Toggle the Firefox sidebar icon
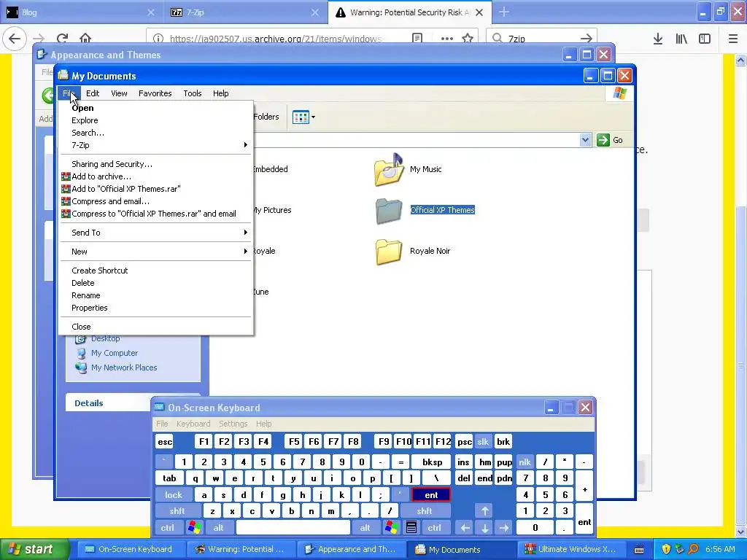Screen dimensions: 747x560 (x=705, y=39)
